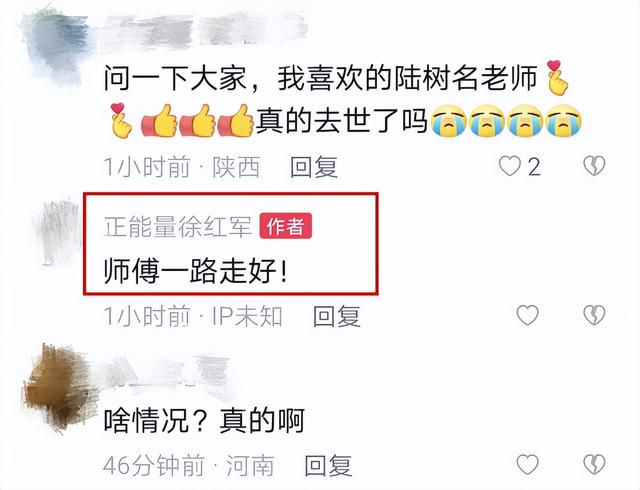The width and height of the screenshot is (640, 490).
Task: Tap the 46分钟前 · 河南 timestamp
Action: [188, 465]
